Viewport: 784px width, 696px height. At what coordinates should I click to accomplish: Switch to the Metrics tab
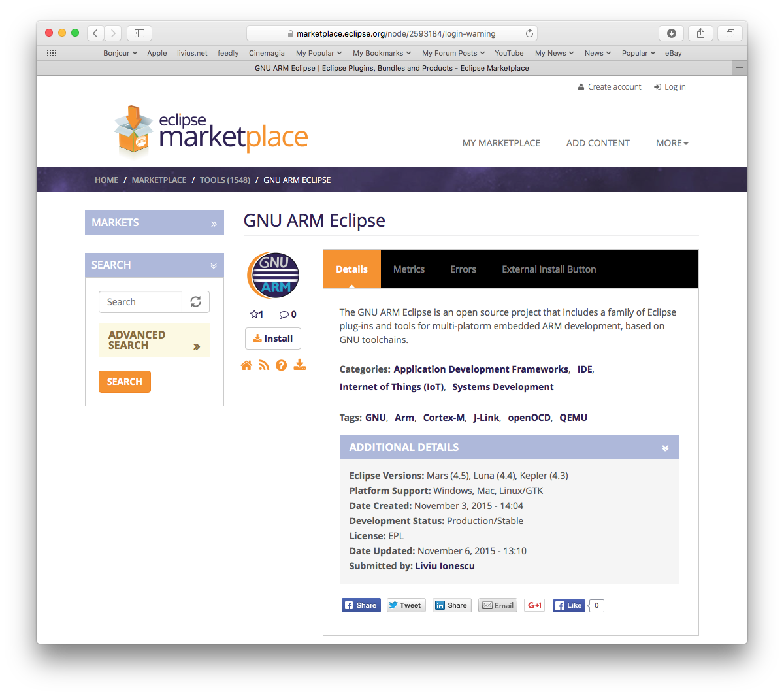point(409,269)
